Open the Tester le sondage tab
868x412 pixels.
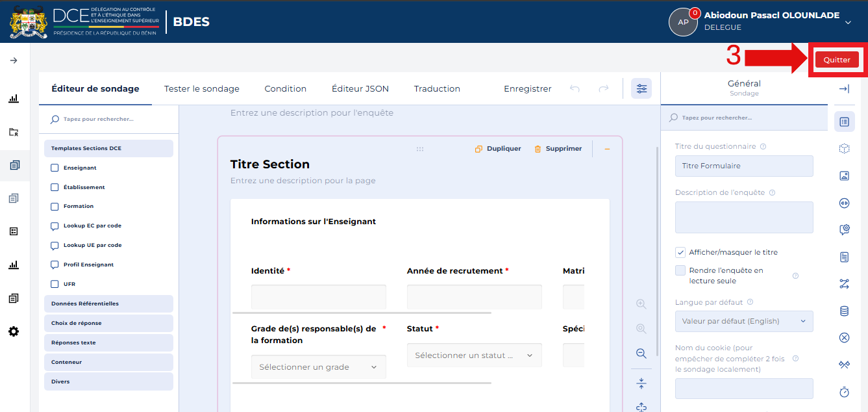(x=202, y=89)
